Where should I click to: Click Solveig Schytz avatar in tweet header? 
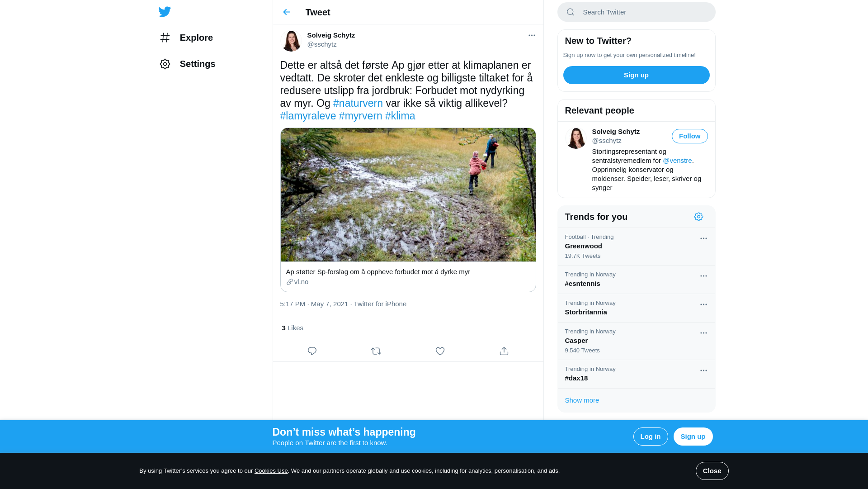tap(291, 40)
